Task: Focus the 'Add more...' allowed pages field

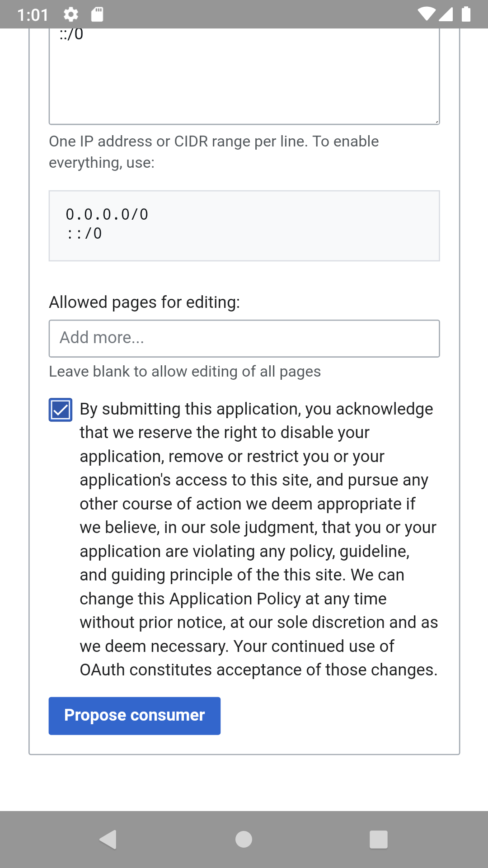Action: 244,339
